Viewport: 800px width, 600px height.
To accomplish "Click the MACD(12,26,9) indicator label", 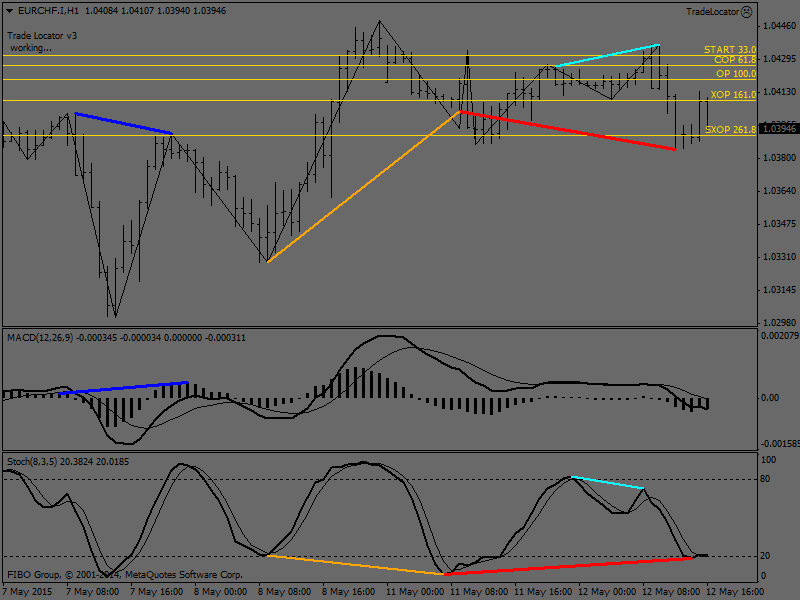I will click(x=40, y=338).
